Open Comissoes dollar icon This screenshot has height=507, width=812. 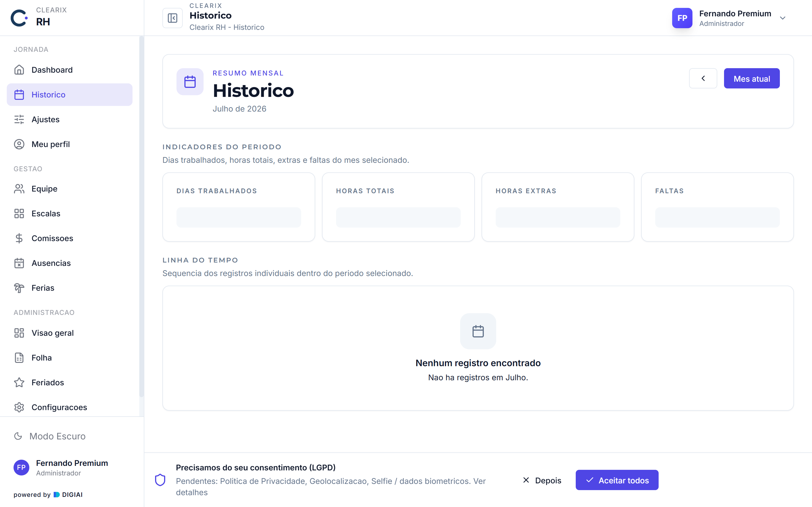point(19,238)
